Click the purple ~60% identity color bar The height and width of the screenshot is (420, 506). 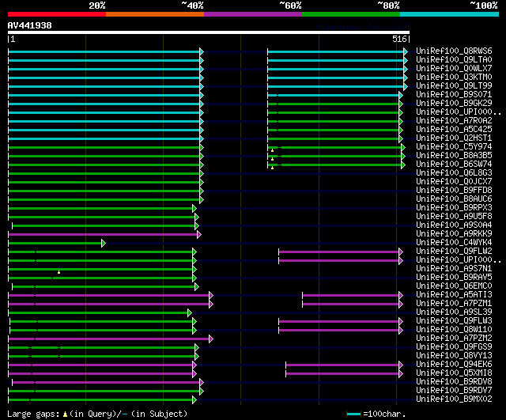[x=253, y=14]
